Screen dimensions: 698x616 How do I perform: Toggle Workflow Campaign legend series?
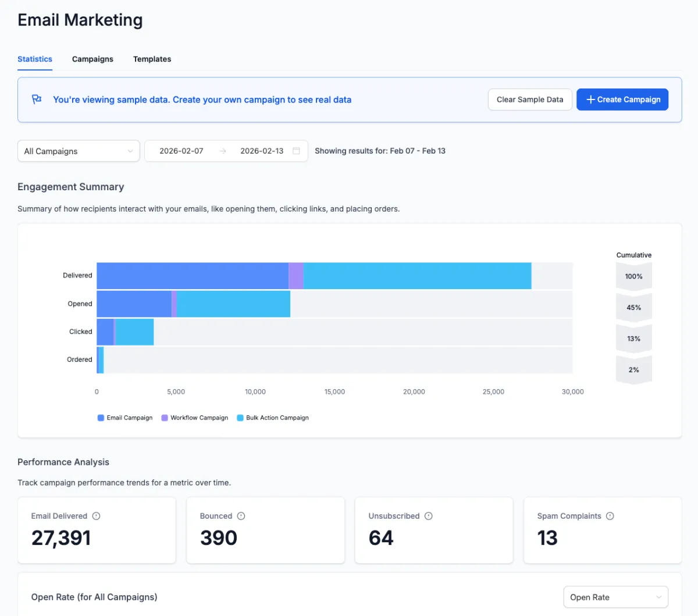tap(195, 418)
